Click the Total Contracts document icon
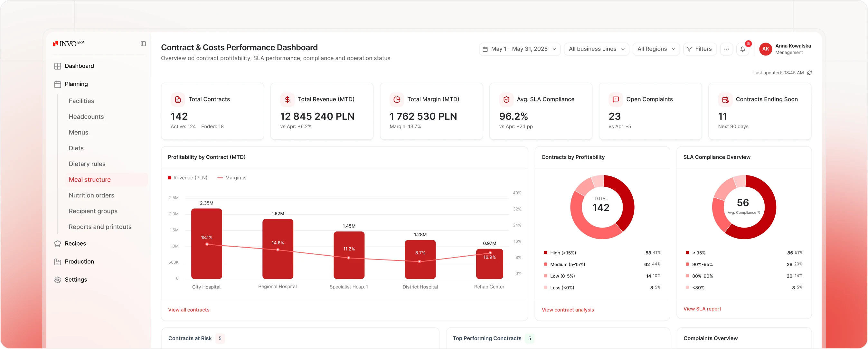Viewport: 868px width, 349px height. [178, 99]
